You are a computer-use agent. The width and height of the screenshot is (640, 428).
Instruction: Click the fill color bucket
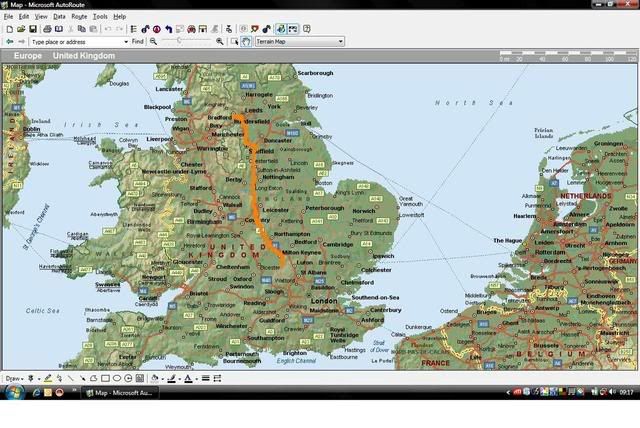pyautogui.click(x=154, y=378)
